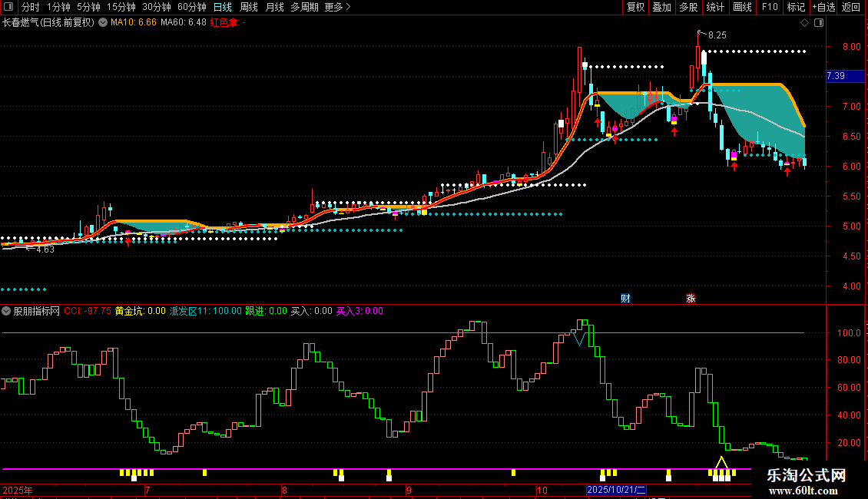The width and height of the screenshot is (868, 499).
Task: Click the MA10: 6.66 readout
Action: pos(134,22)
